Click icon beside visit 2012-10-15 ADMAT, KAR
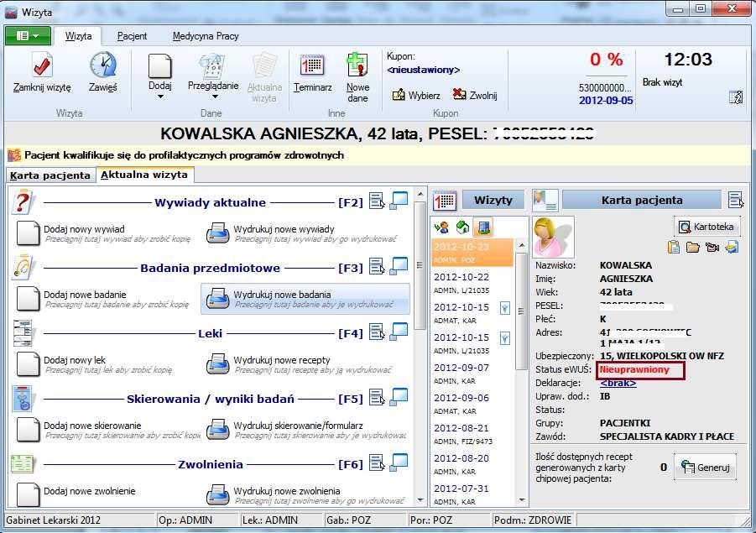The image size is (756, 533). point(504,308)
